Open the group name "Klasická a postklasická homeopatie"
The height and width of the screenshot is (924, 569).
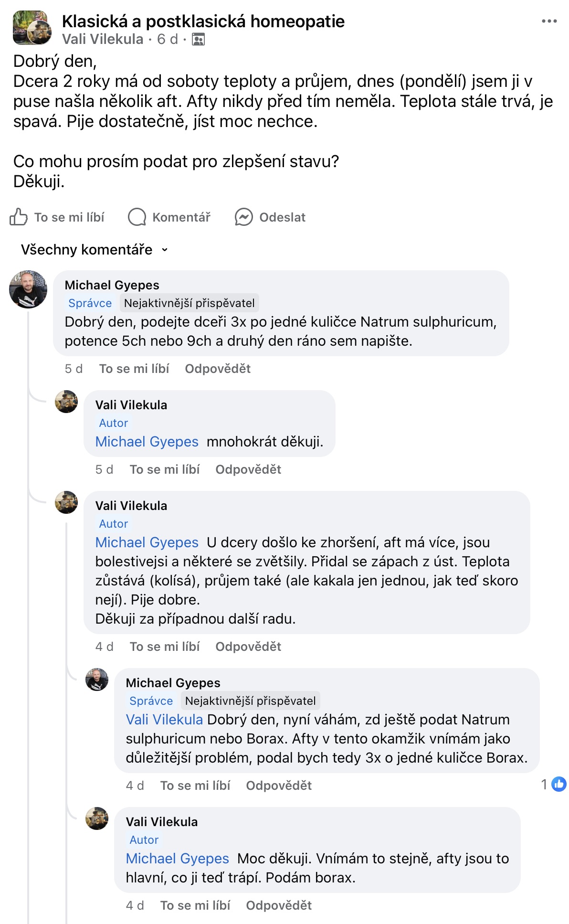203,21
